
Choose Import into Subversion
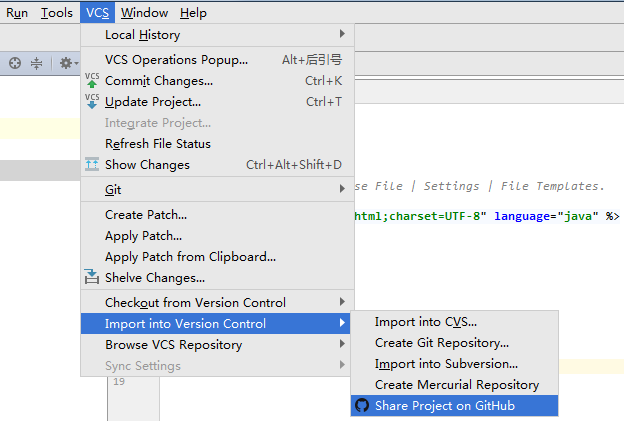(454, 364)
